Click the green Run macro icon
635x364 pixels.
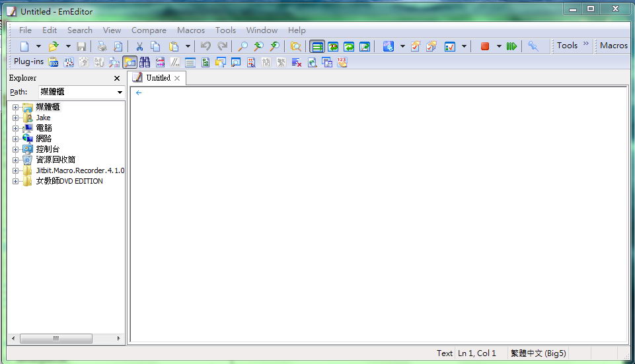click(511, 46)
